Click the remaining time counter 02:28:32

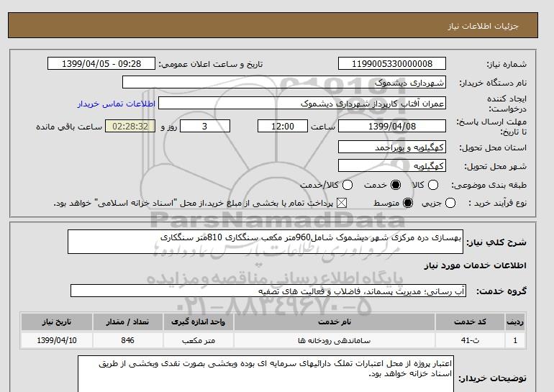click(130, 127)
